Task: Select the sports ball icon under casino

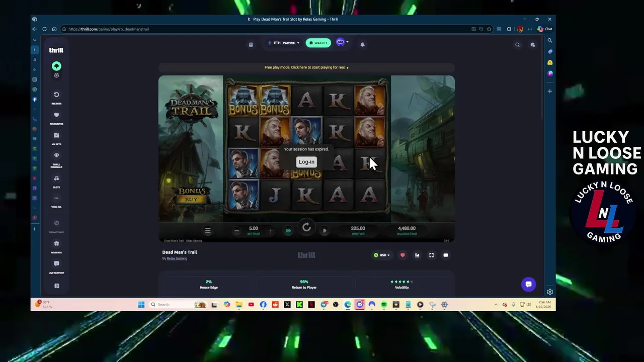Action: [x=56, y=75]
